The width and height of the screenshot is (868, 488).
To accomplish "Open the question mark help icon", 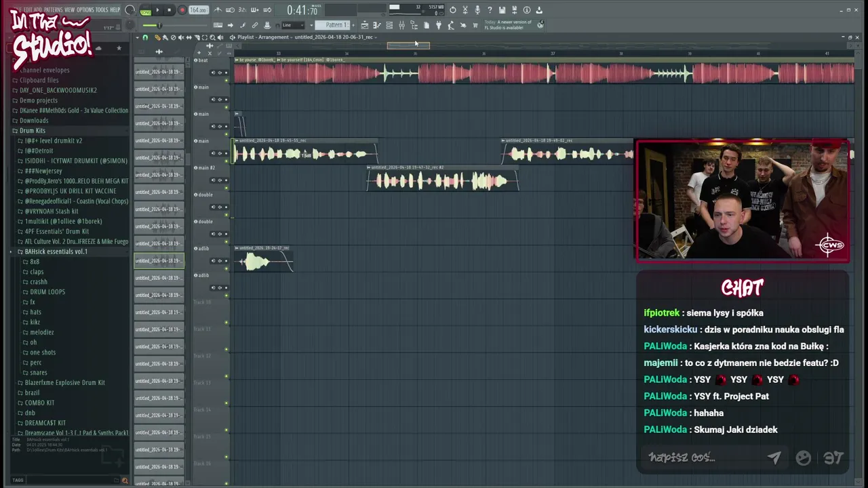I will coord(490,10).
